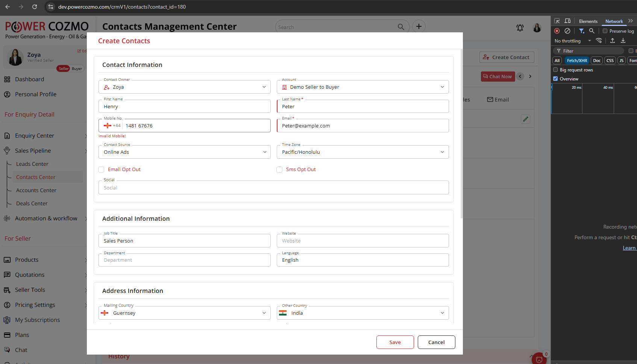Click the DevTools device toolbar icon
The height and width of the screenshot is (364, 637).
(567, 21)
